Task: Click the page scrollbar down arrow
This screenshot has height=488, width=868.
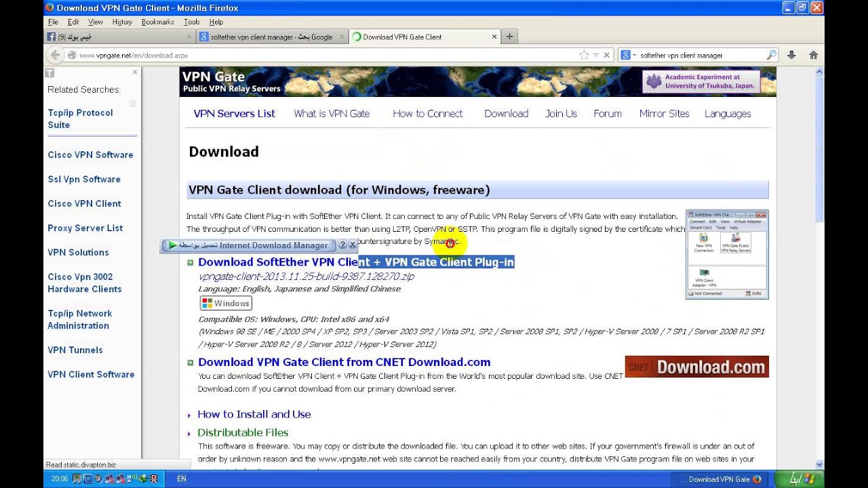Action: click(x=819, y=464)
